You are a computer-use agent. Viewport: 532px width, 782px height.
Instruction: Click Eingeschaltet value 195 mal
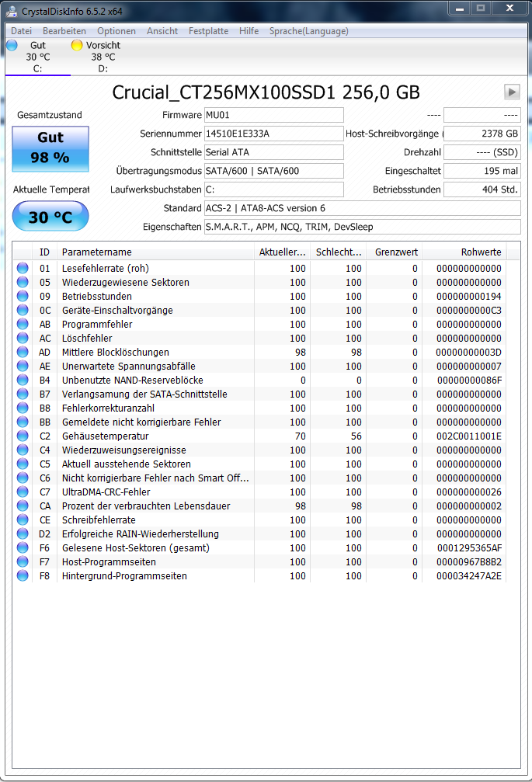pyautogui.click(x=482, y=171)
